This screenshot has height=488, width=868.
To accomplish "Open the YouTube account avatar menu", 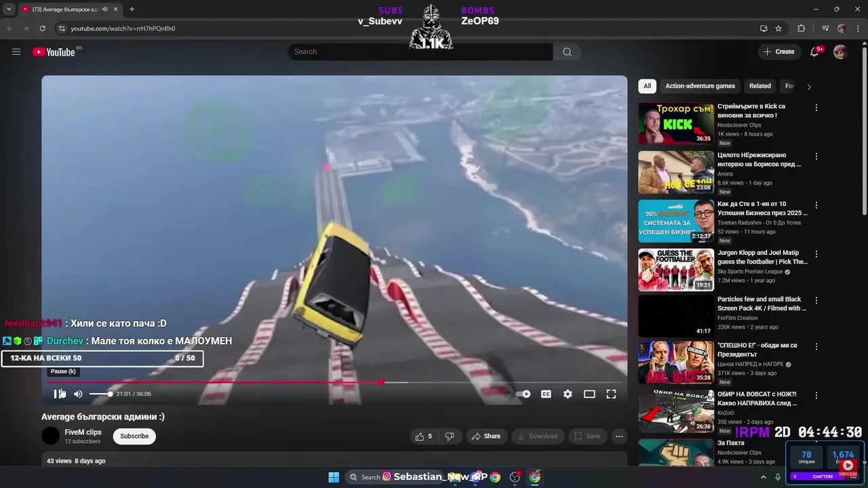I will click(840, 52).
